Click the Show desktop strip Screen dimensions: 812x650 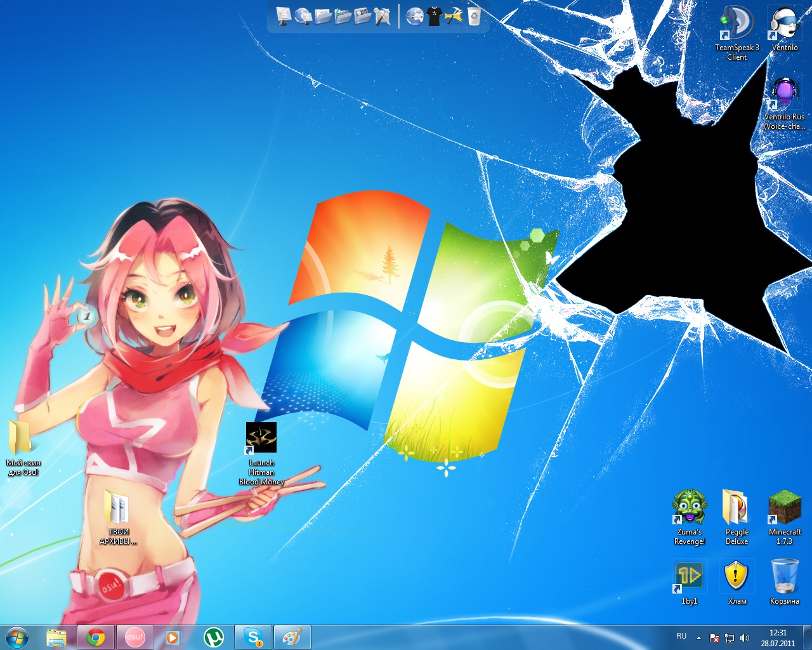807,637
